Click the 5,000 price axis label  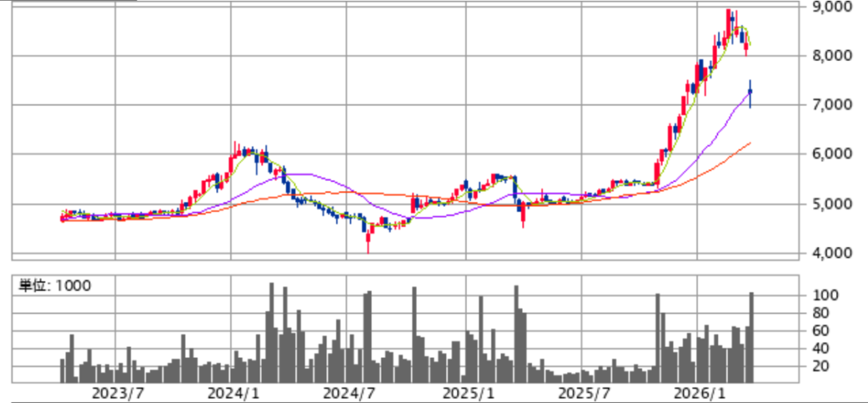click(x=831, y=204)
